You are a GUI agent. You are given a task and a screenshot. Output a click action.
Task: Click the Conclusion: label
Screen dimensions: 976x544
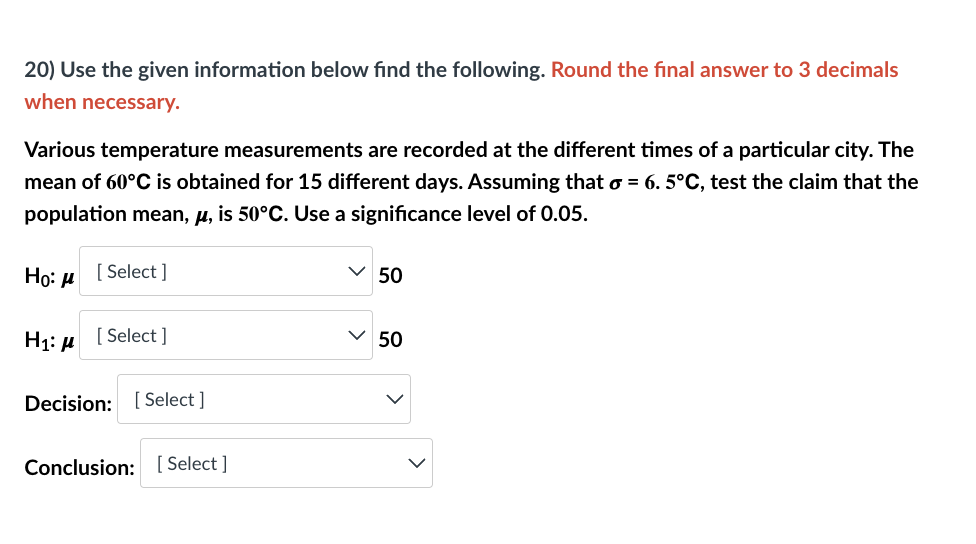(x=80, y=468)
